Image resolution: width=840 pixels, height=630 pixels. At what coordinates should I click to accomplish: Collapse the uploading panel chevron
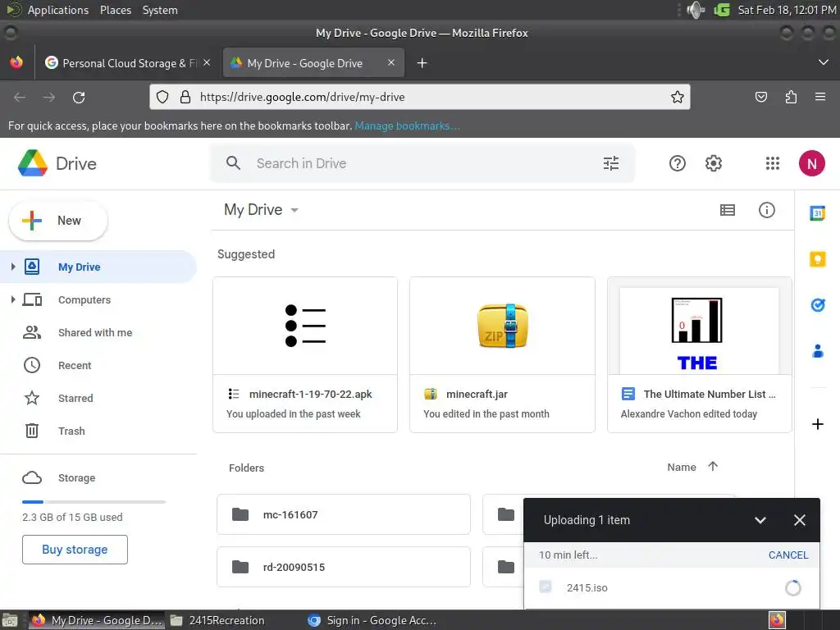(760, 520)
